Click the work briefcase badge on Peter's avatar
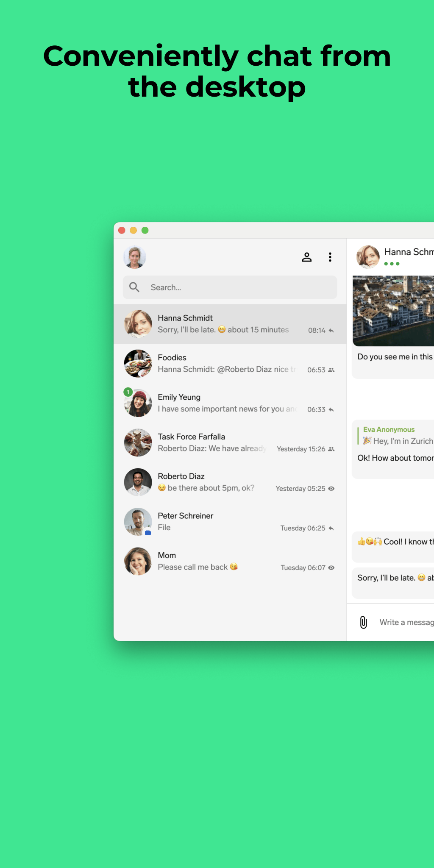 148,533
